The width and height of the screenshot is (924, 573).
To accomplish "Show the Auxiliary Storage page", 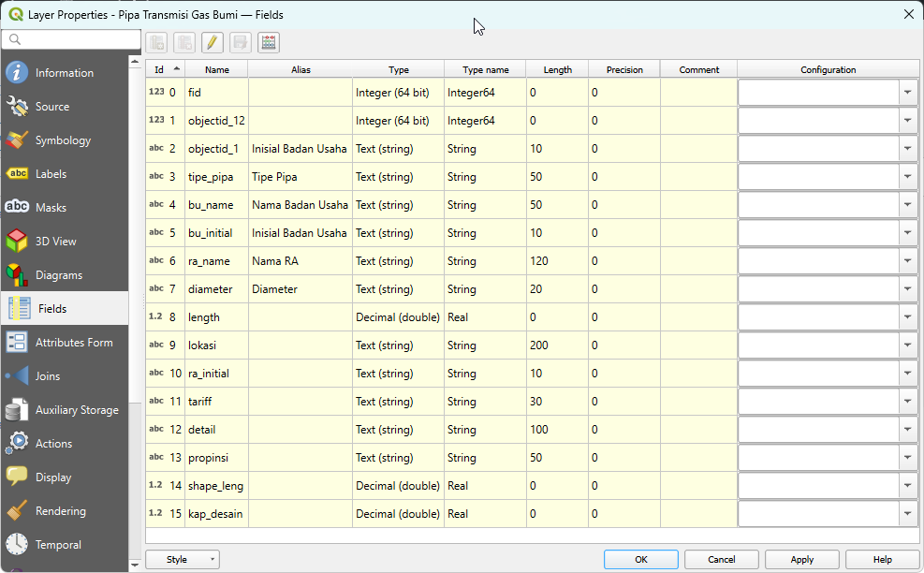I will (77, 410).
